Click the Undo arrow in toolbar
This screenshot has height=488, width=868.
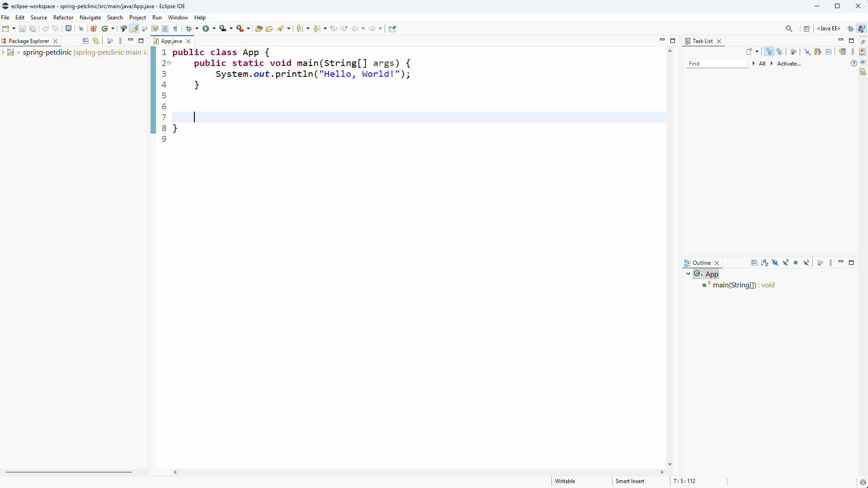(45, 28)
